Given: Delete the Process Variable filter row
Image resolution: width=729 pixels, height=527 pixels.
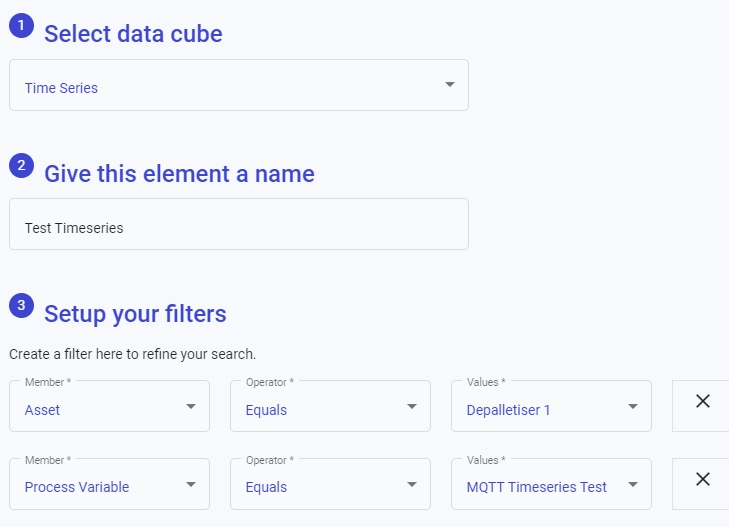Looking at the screenshot, I should (x=702, y=479).
